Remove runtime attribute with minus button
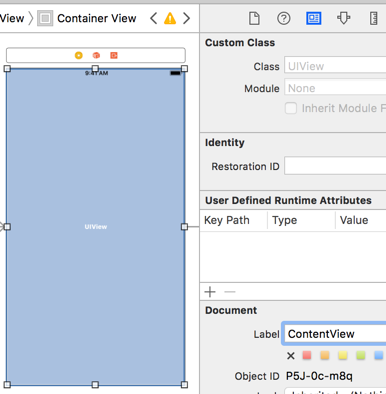 230,292
